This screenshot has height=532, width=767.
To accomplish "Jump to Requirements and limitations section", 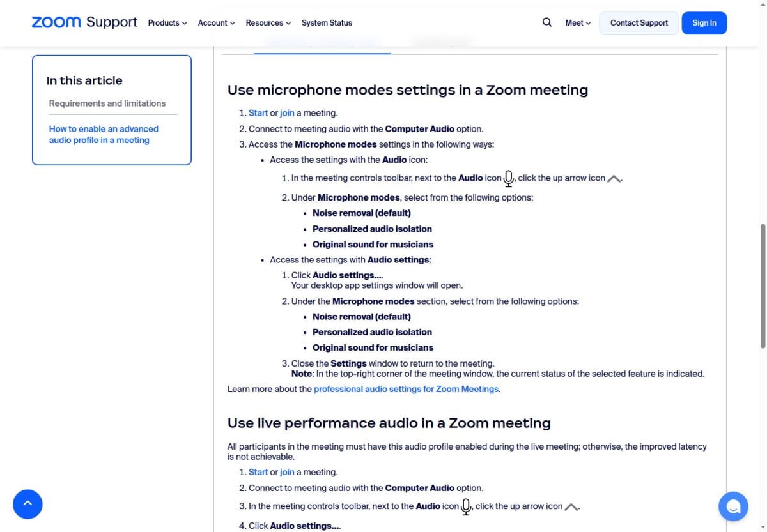I will pyautogui.click(x=107, y=103).
